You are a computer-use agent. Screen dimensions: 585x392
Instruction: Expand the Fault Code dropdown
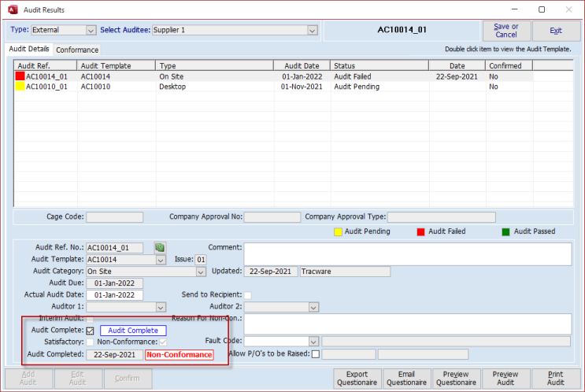coord(313,342)
